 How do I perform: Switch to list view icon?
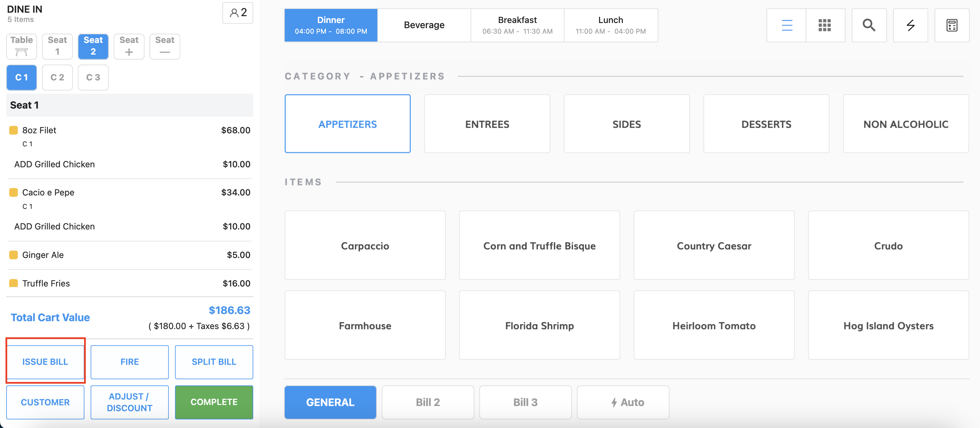coord(786,25)
